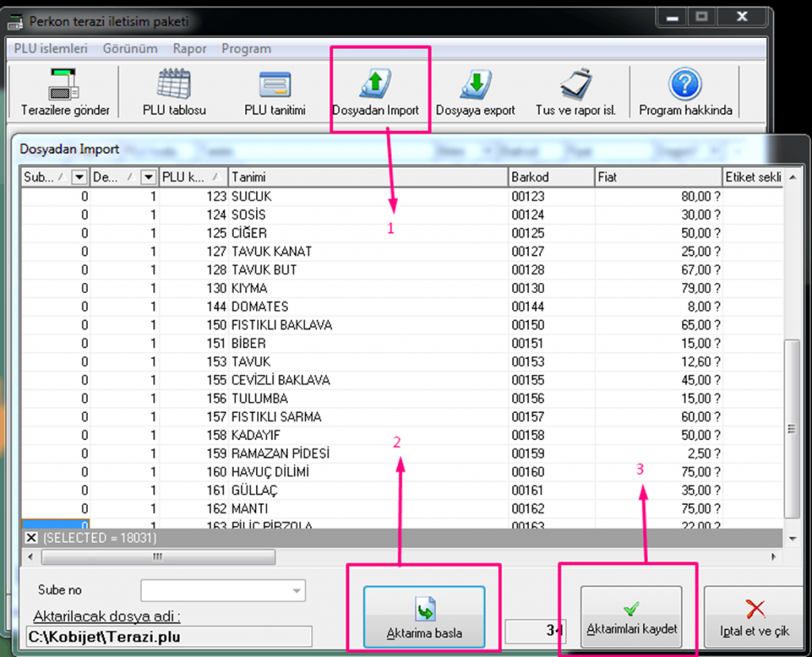Select the GÜLLAÇ row
Screen dimensions: 812x657
pyautogui.click(x=402, y=491)
